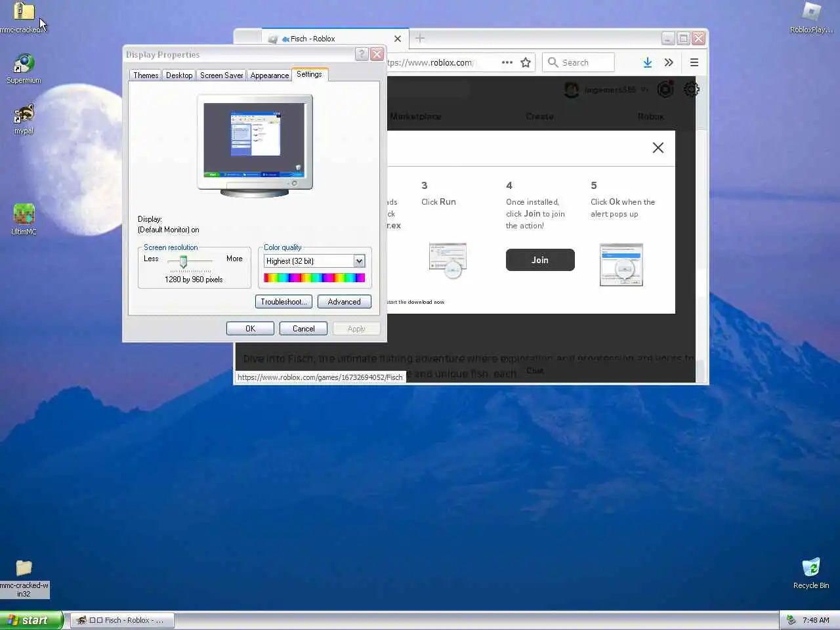Open the page actions three-dot menu
Screen dimensions: 840x630
click(507, 62)
